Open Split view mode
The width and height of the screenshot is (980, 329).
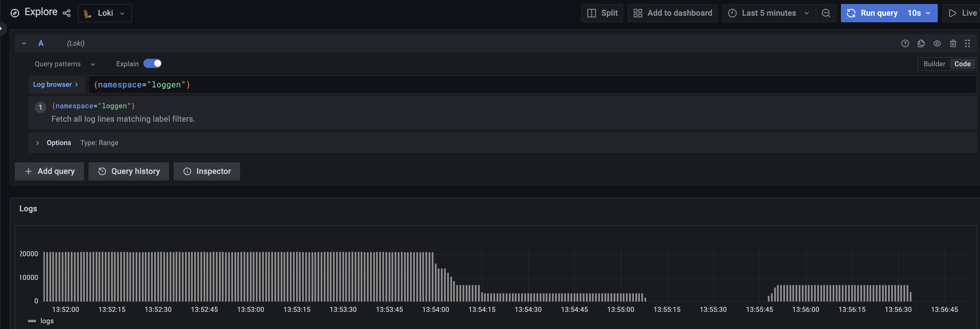click(602, 13)
